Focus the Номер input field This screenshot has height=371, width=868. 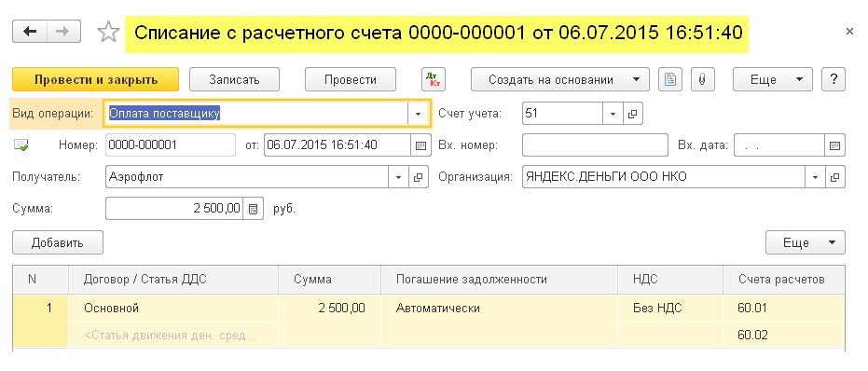(170, 145)
